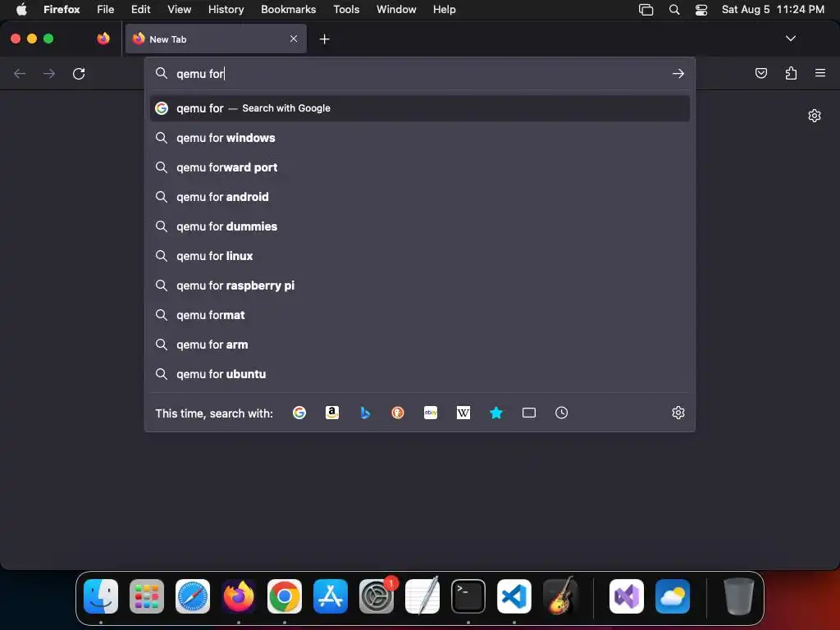The width and height of the screenshot is (840, 630).
Task: Choose suggestion 'qemu forward port'
Action: tap(419, 167)
